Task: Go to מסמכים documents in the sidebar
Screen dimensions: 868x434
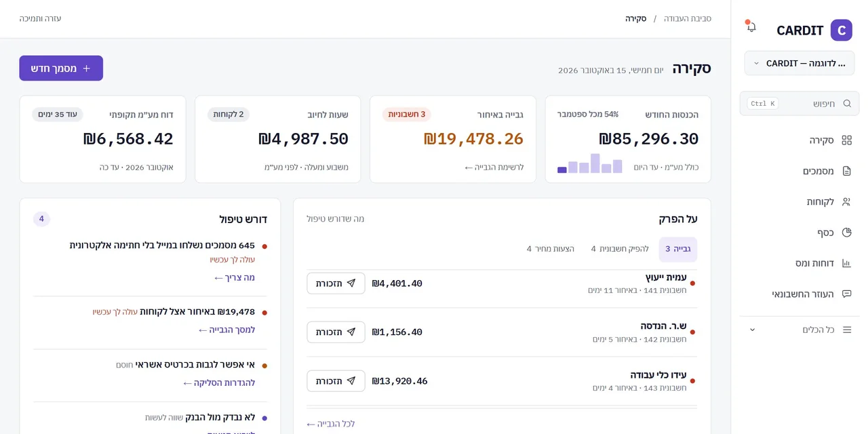Action: [800, 171]
